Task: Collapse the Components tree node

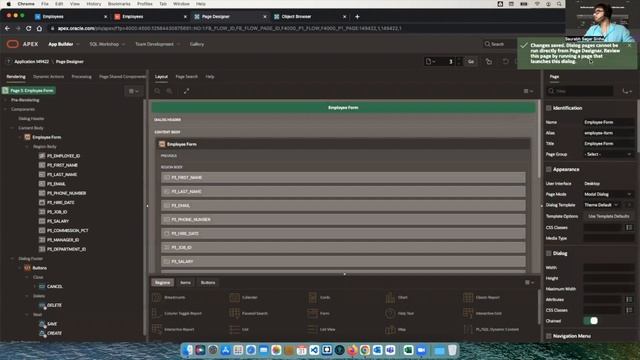Action: (6, 109)
